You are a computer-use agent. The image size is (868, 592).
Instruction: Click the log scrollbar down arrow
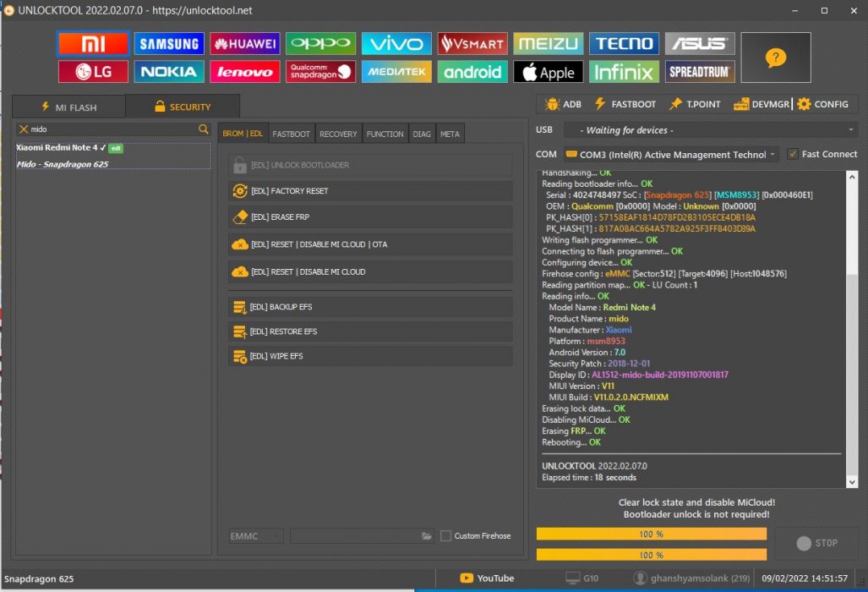tap(852, 482)
